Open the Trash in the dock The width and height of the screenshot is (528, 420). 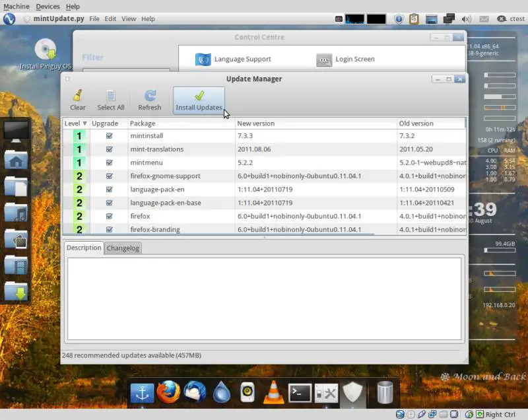pyautogui.click(x=385, y=392)
